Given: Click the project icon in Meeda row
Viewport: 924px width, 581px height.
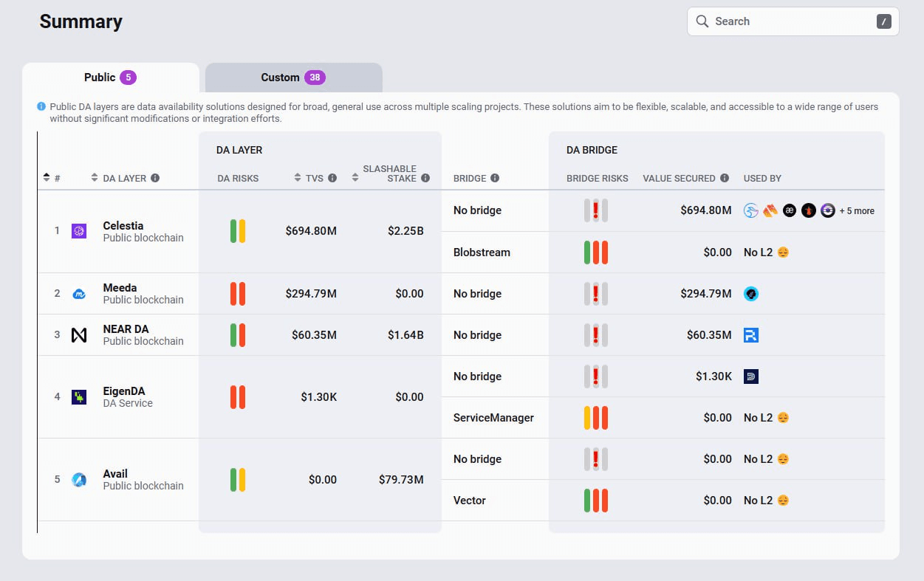Looking at the screenshot, I should pyautogui.click(x=751, y=293).
